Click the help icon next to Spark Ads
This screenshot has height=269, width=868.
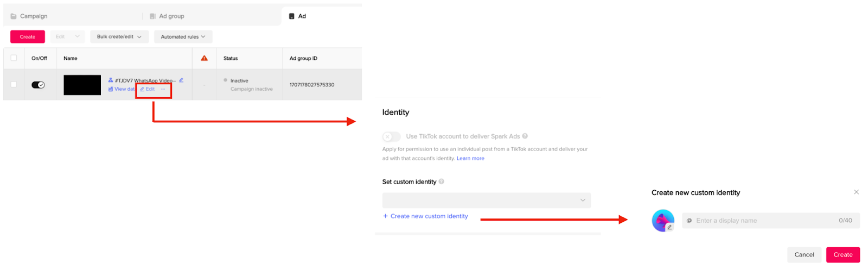pos(525,136)
